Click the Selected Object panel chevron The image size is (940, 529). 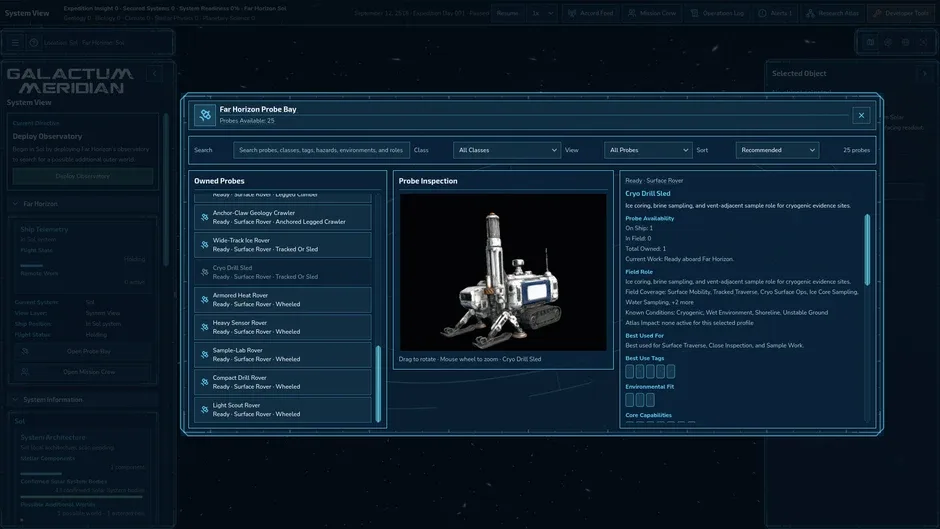[924, 73]
